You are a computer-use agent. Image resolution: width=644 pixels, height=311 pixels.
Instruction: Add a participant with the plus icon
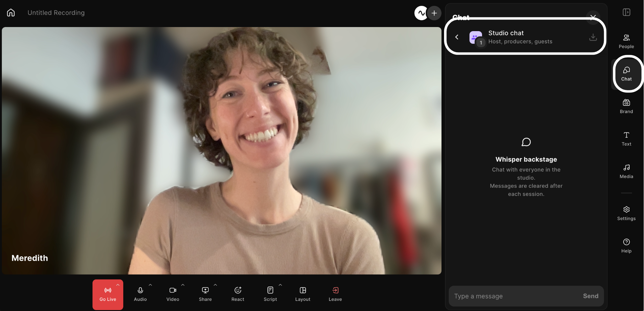[434, 13]
